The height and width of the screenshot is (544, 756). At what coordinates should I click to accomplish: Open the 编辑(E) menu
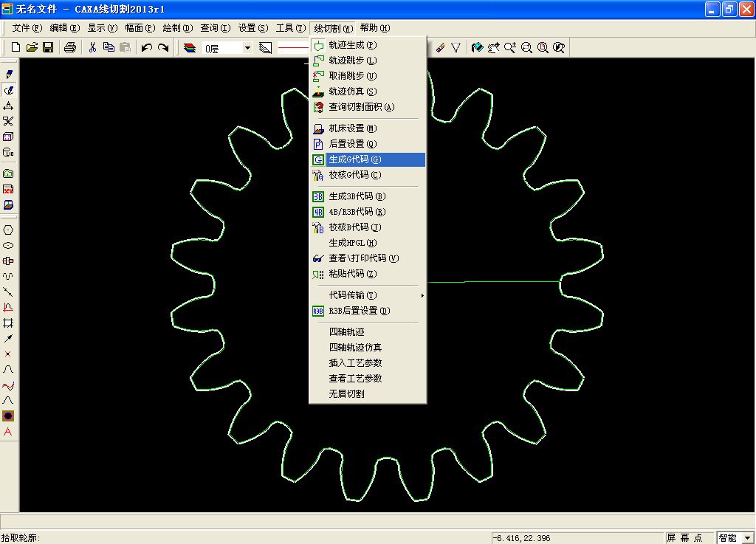pos(65,28)
